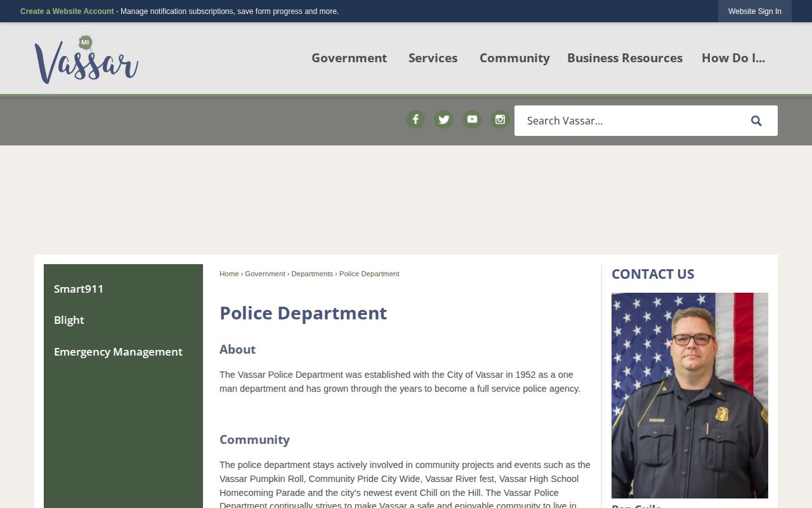812x508 pixels.
Task: Open the Government menu
Action: point(349,58)
